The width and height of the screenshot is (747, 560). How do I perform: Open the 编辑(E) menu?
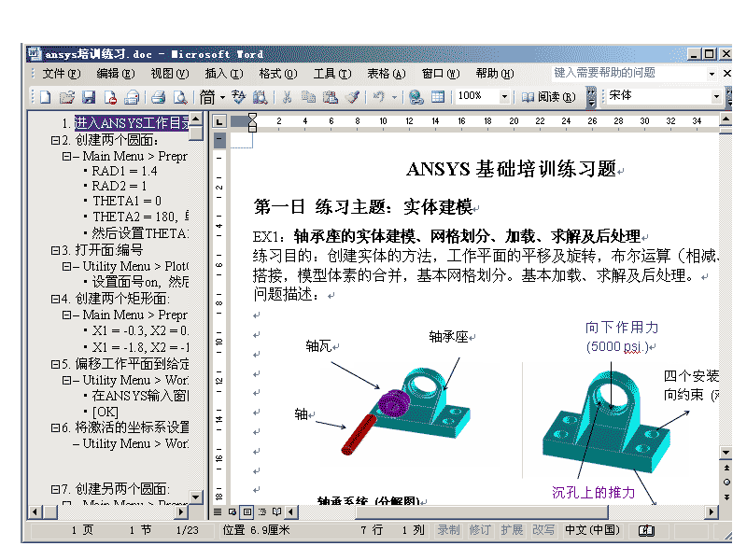116,74
